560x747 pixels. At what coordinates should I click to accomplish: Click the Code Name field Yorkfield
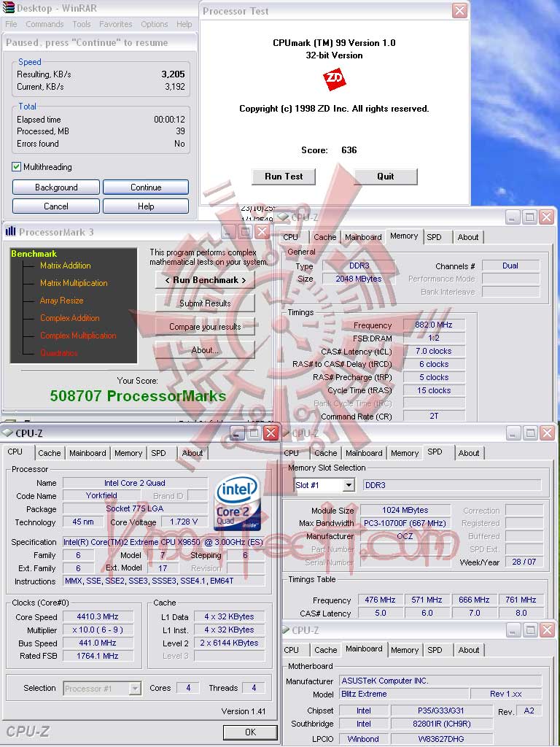tap(101, 495)
